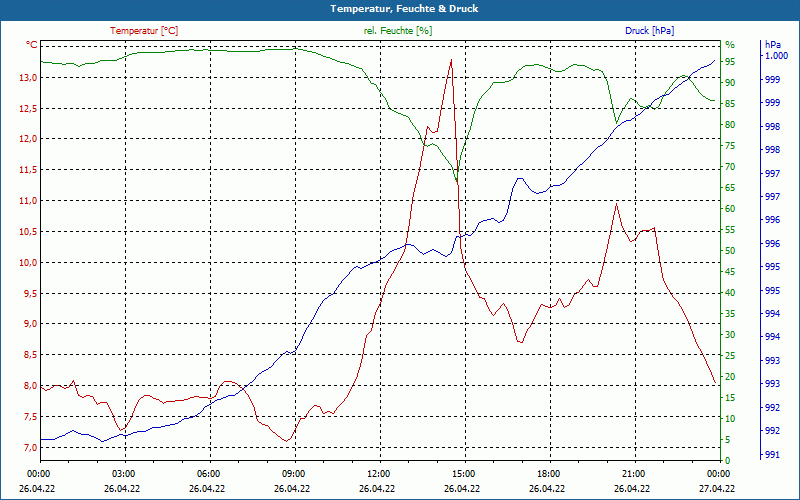Select the green 'rel. Feuchte [%]' legend label

[398, 31]
